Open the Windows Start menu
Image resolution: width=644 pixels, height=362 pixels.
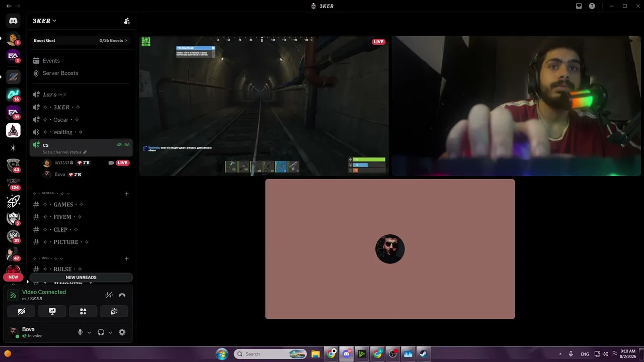(222, 354)
